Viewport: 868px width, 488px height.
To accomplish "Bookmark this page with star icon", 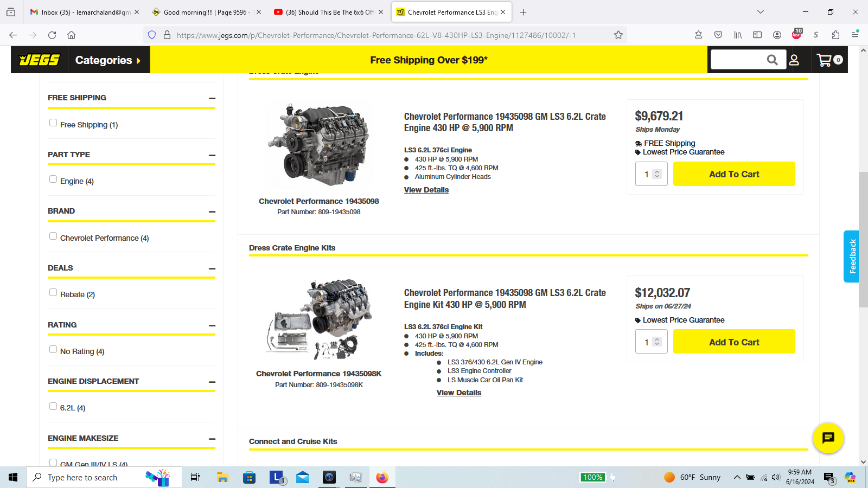I will pyautogui.click(x=618, y=35).
